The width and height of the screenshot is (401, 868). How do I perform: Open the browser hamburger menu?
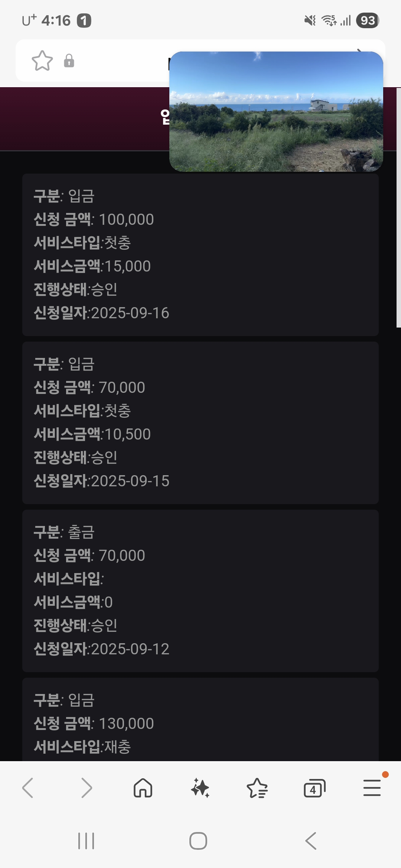click(372, 788)
